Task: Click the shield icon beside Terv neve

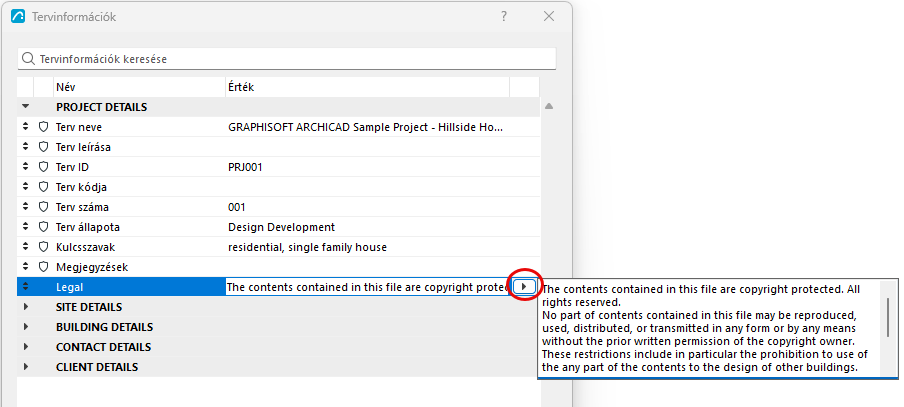Action: [x=43, y=127]
